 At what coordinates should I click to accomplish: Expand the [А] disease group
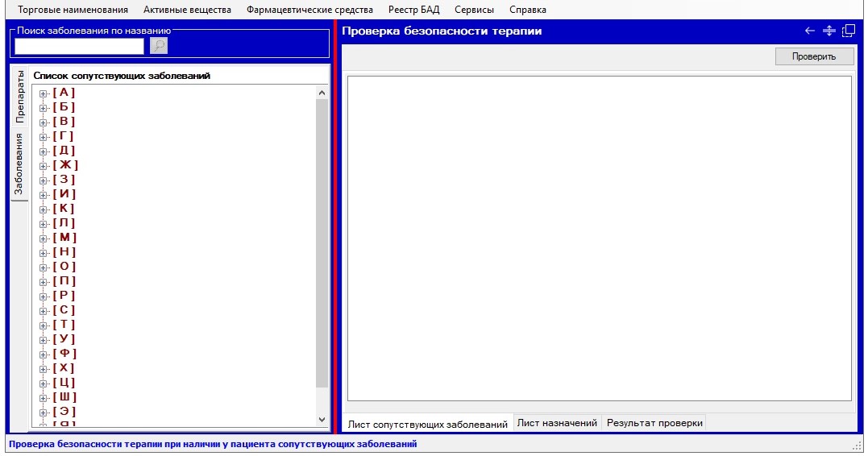tap(44, 93)
